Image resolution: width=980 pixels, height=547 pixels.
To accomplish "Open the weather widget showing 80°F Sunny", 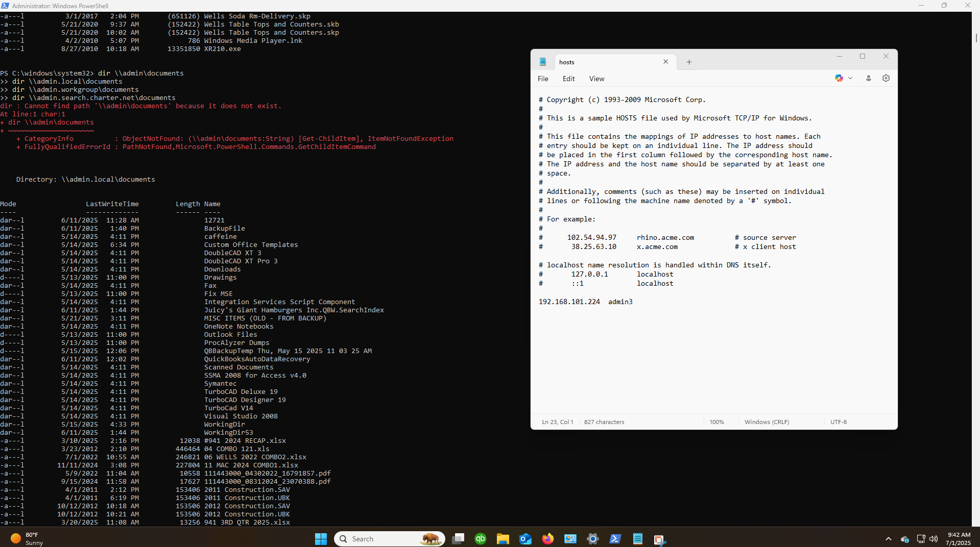I will pos(27,539).
